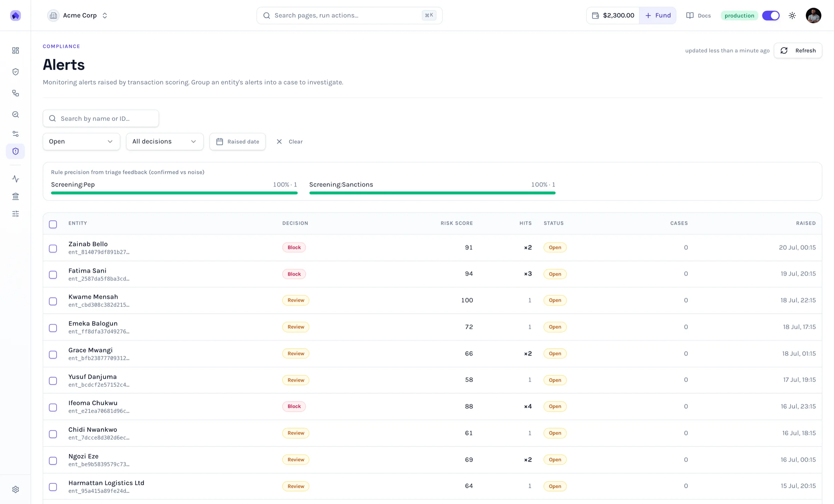Click the ⌘K shortcut badge
The image size is (834, 504).
429,15
